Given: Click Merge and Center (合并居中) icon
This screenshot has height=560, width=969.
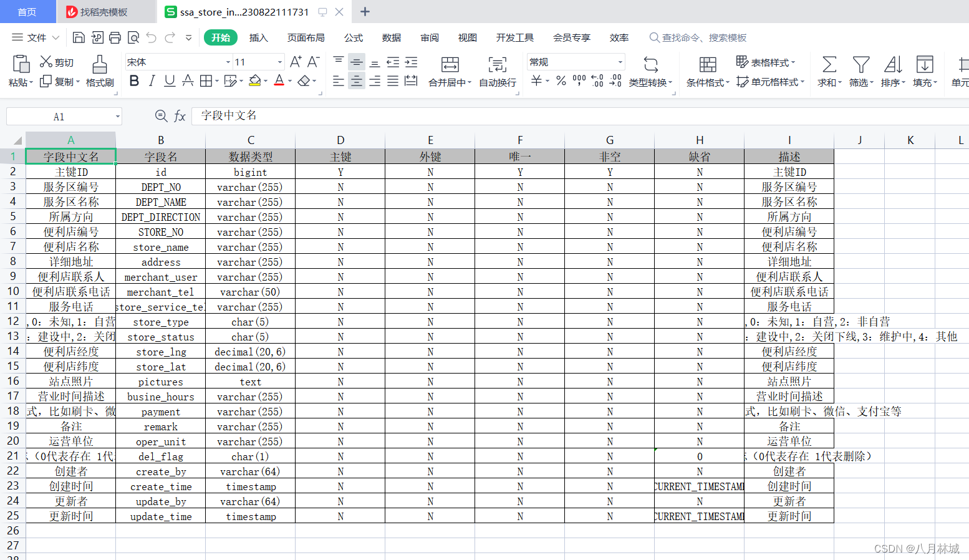Looking at the screenshot, I should (x=450, y=64).
